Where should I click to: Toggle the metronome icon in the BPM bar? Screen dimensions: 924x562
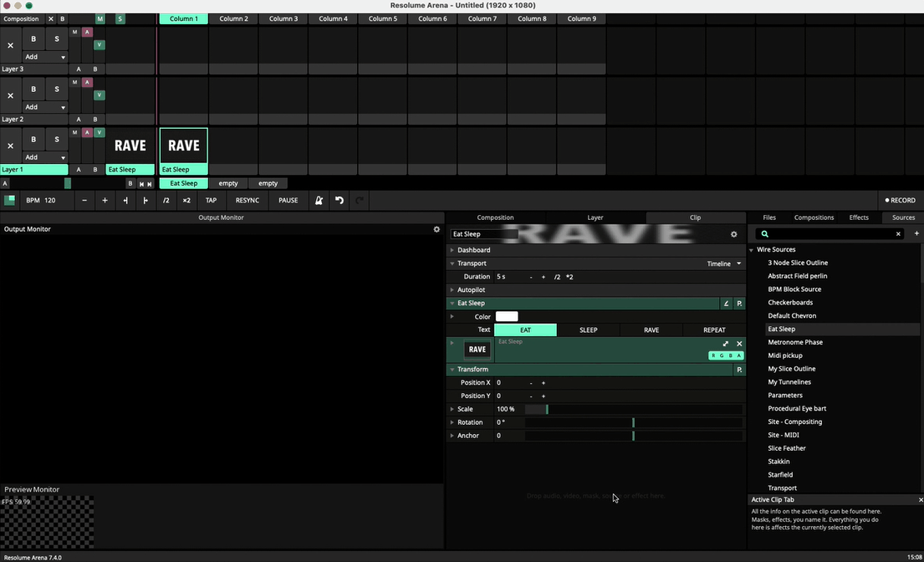319,201
